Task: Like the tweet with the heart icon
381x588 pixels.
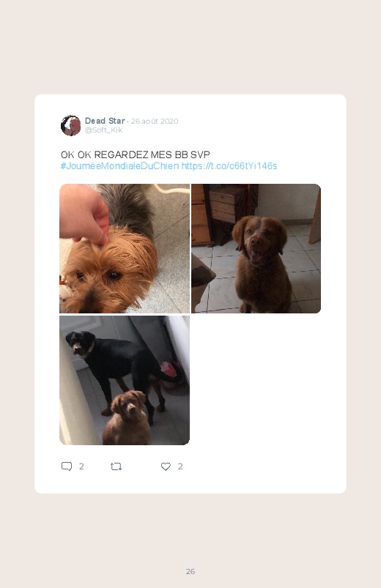Action: click(x=166, y=466)
